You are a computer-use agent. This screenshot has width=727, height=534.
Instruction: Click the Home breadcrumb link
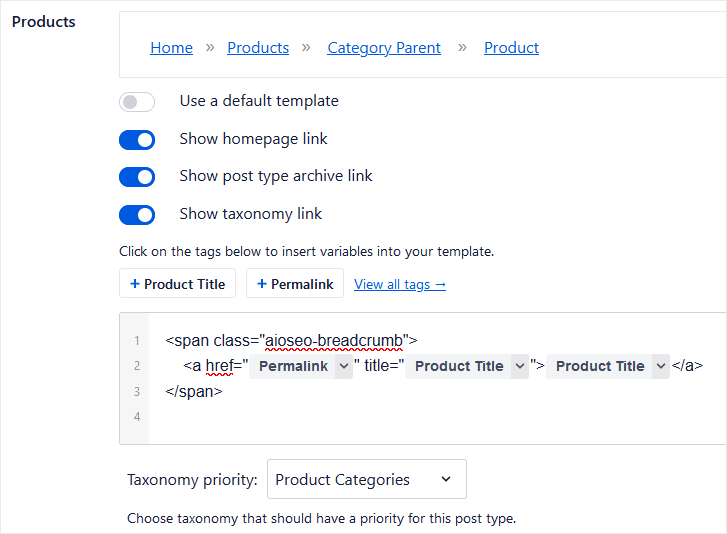point(171,48)
